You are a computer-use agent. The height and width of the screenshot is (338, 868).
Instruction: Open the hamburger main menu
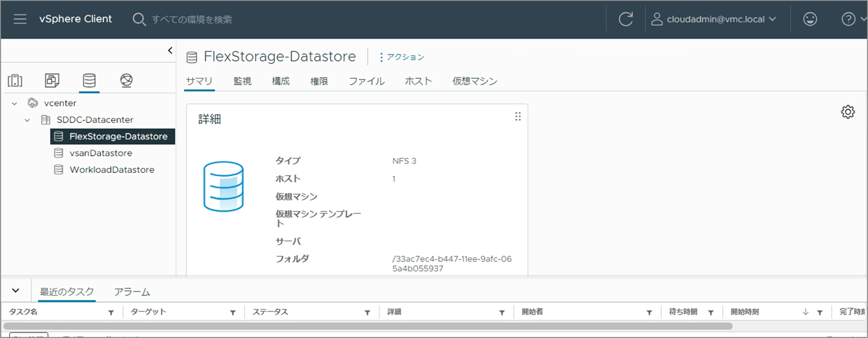(20, 19)
